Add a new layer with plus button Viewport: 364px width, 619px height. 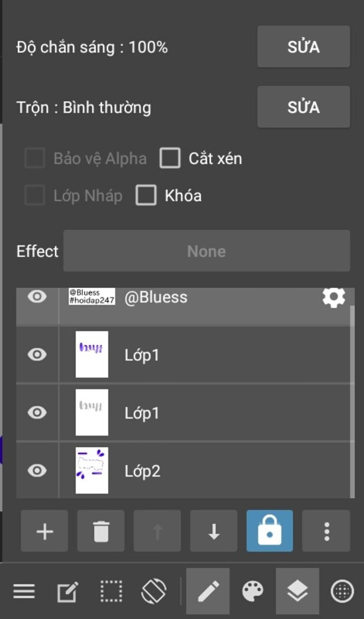point(44,531)
